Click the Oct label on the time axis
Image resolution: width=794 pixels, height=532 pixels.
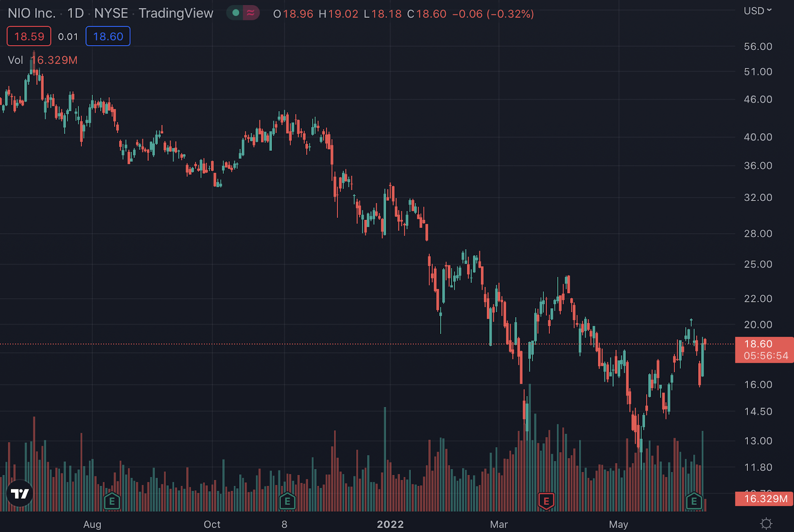(212, 525)
